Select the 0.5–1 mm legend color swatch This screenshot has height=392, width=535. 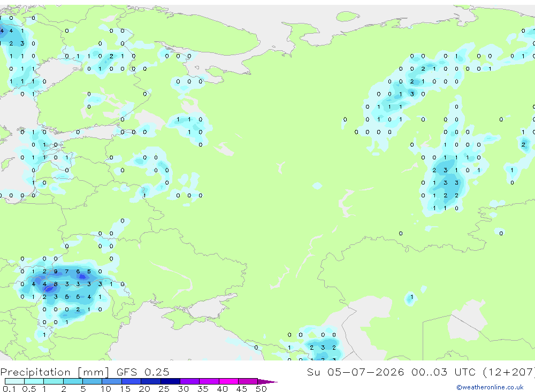pos(34,381)
